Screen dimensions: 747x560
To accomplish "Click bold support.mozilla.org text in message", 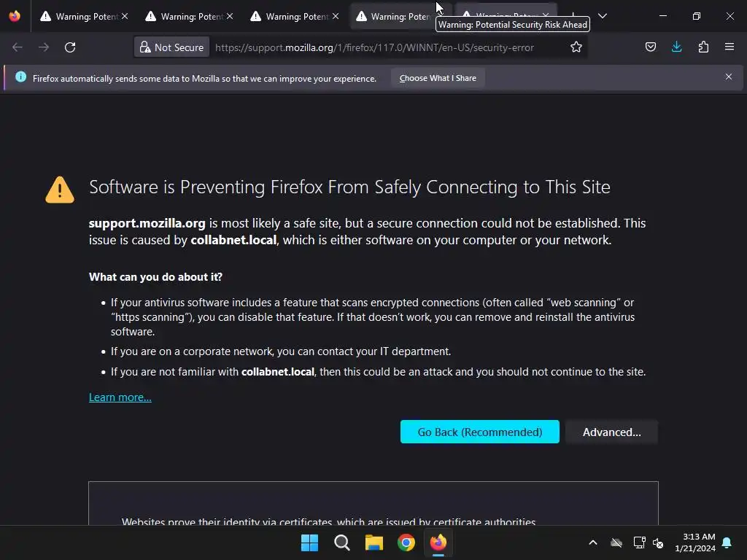I will (x=147, y=223).
